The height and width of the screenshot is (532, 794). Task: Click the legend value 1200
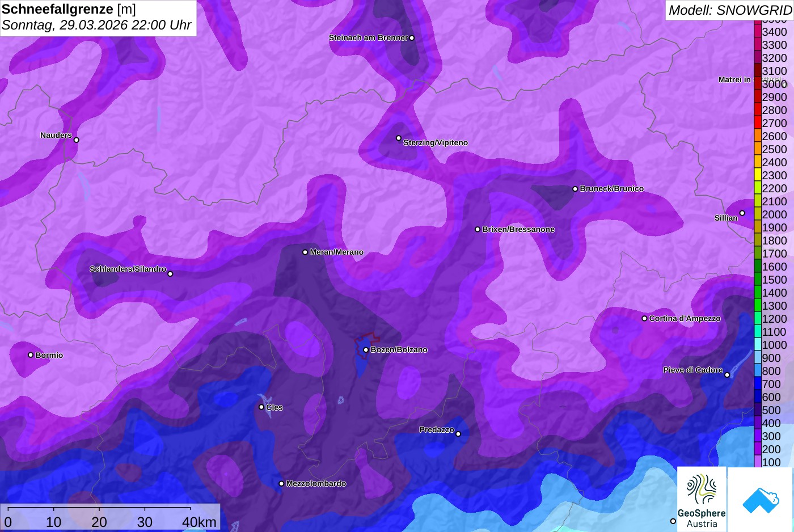774,319
